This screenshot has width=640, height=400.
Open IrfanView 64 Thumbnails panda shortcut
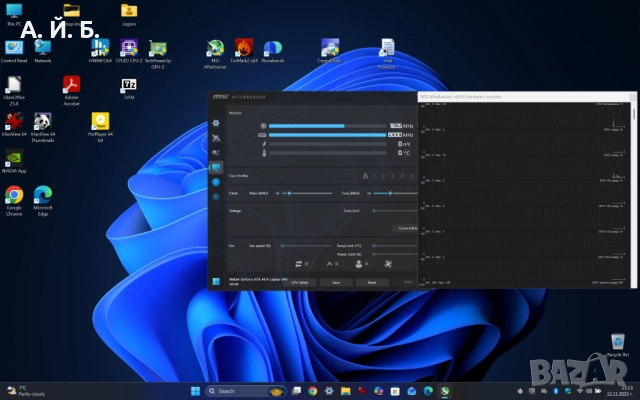[x=43, y=127]
